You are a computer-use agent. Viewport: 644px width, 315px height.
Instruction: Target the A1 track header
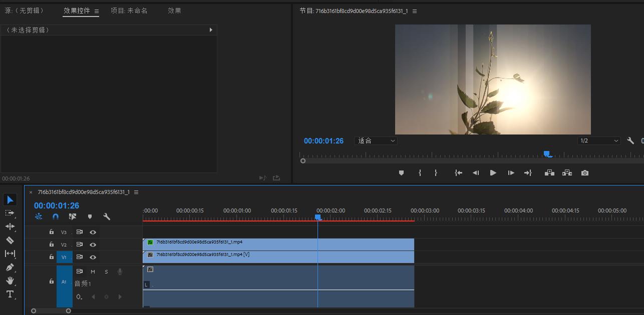tap(64, 282)
